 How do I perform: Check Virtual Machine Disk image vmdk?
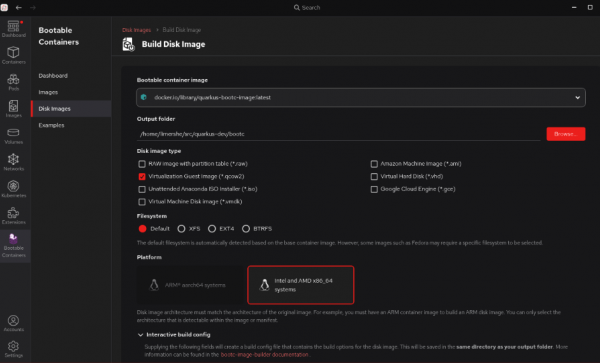point(142,202)
